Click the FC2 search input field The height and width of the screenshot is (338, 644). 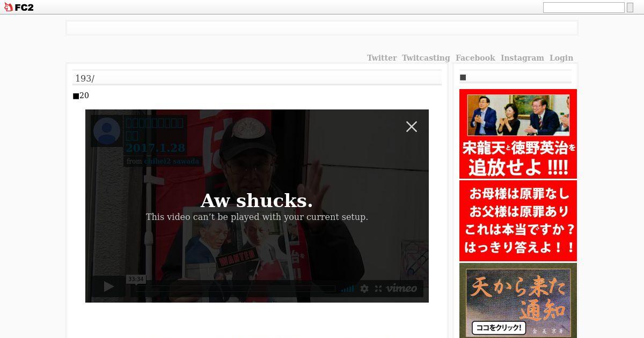[583, 8]
